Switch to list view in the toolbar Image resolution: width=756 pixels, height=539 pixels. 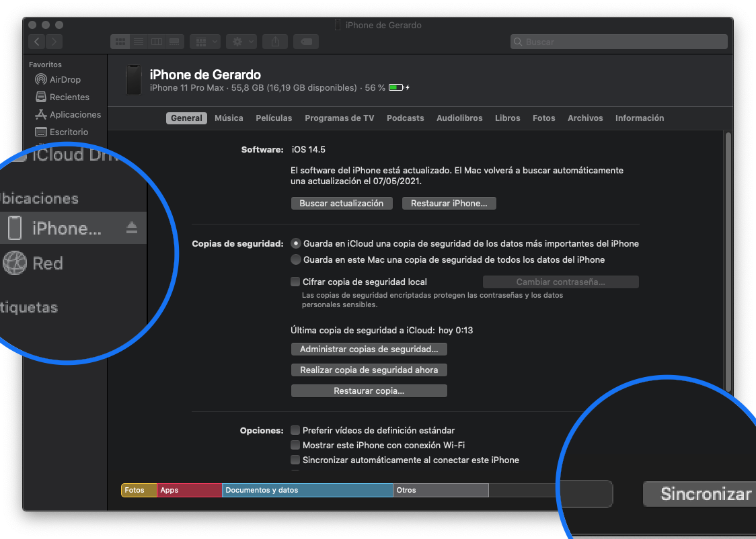[x=138, y=41]
